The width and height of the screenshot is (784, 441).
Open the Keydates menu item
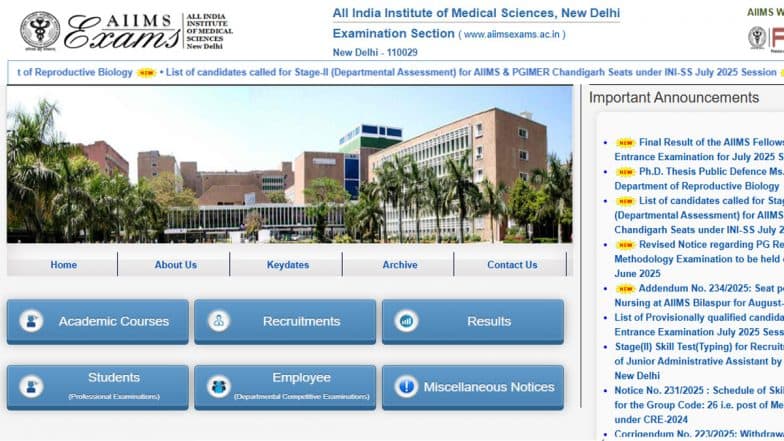[x=288, y=264]
